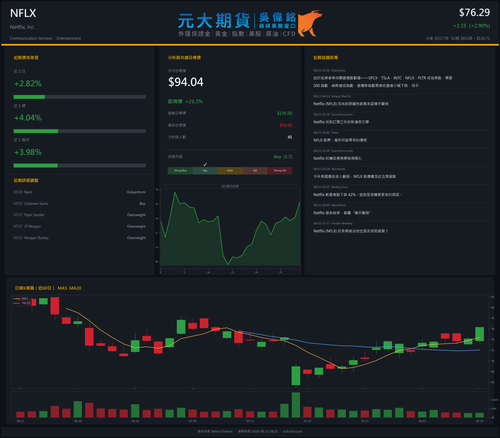Screen dimensions: 500x438
Task: Click the highest target price $135.00
Action: point(285,113)
